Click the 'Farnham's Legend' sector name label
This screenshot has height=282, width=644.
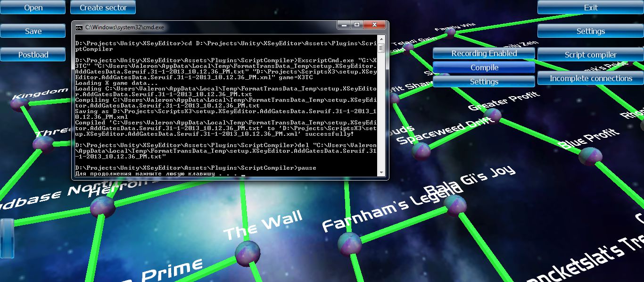[392, 207]
